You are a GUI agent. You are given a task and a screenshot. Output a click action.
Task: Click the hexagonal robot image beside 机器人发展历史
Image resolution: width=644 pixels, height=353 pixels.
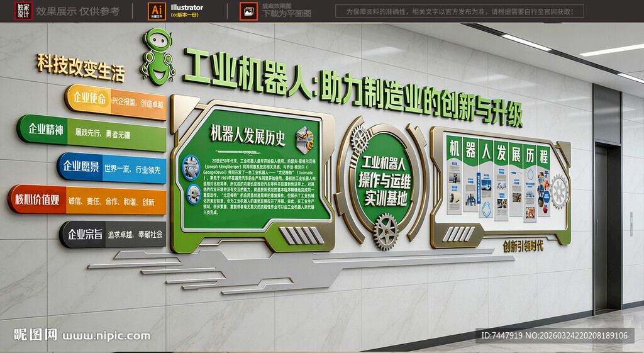point(305,140)
